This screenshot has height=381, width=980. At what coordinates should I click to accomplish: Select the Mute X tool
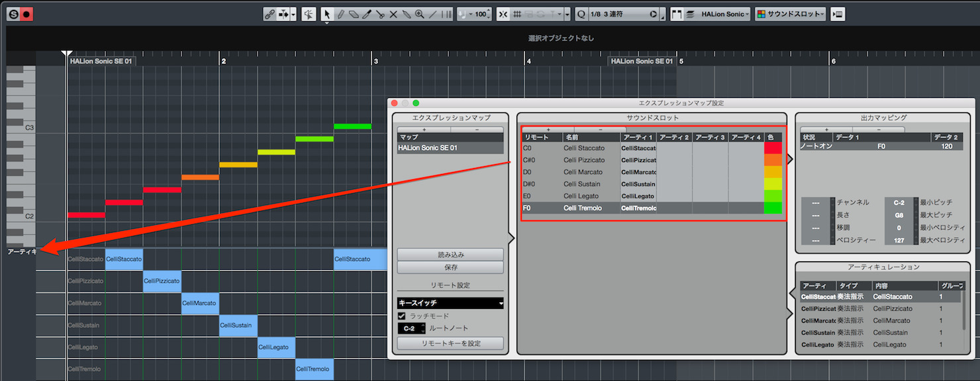point(393,14)
